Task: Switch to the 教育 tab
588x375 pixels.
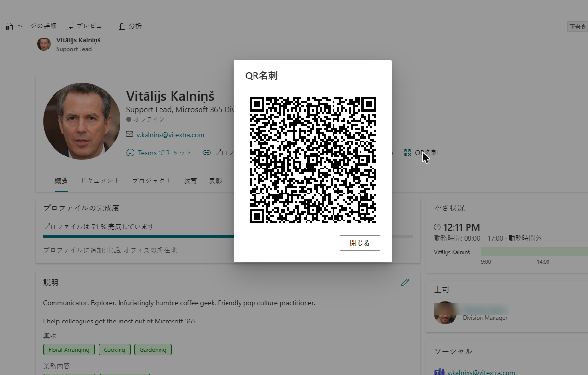Action: 190,181
